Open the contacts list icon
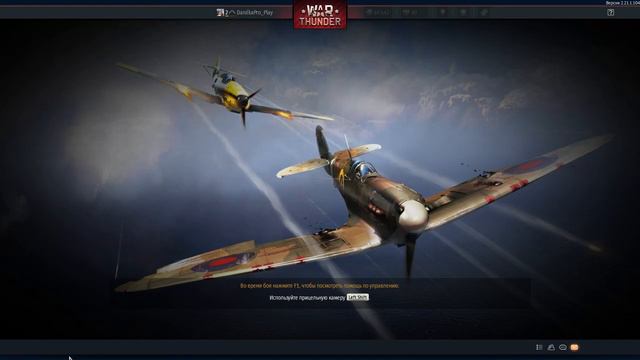Screen dimensions: 640x360 click(539, 347)
